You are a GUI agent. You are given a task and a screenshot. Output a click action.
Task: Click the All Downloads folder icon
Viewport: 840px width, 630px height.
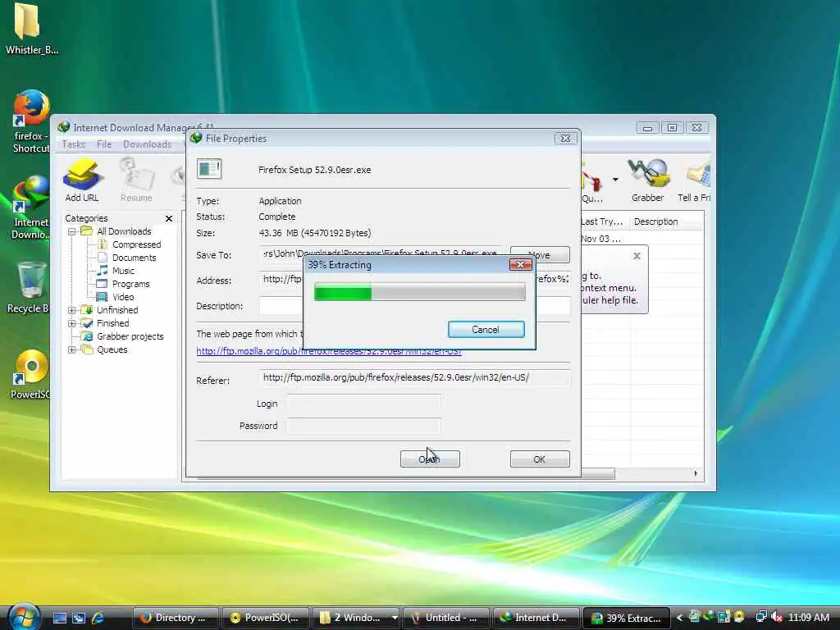coord(87,231)
